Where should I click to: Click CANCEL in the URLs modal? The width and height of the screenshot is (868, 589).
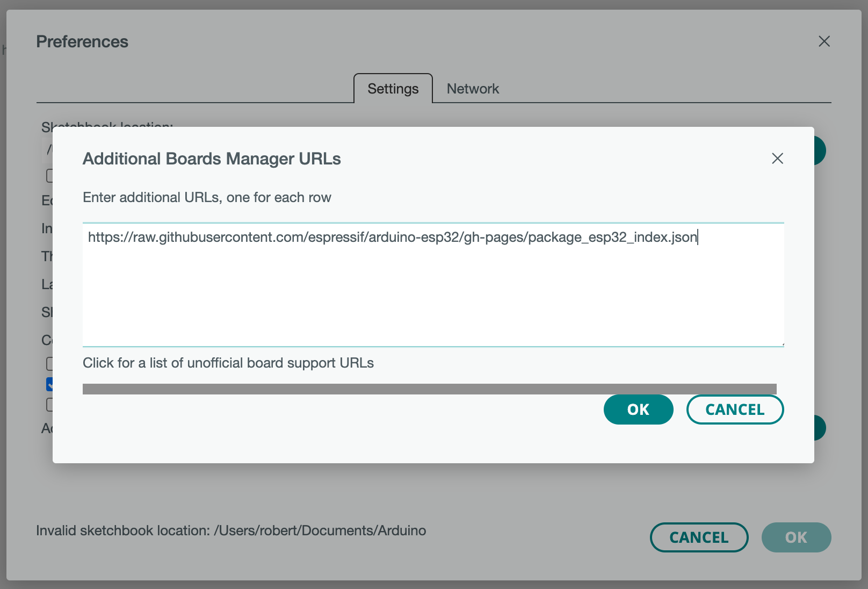click(735, 409)
